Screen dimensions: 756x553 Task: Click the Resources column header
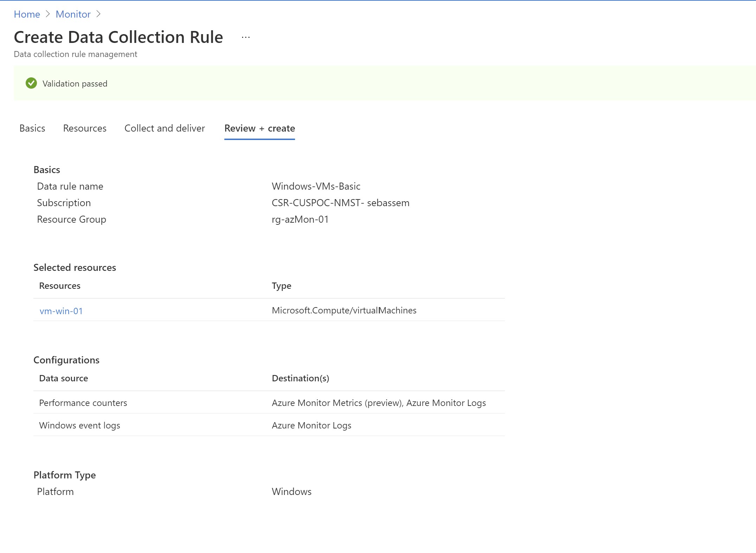(x=60, y=286)
